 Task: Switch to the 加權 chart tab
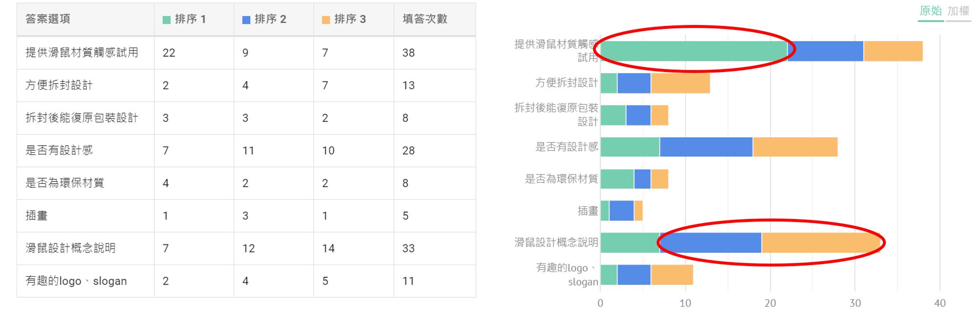point(958,11)
